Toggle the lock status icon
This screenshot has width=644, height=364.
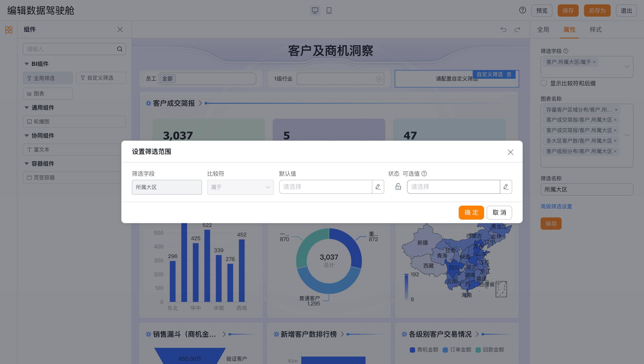pos(398,187)
